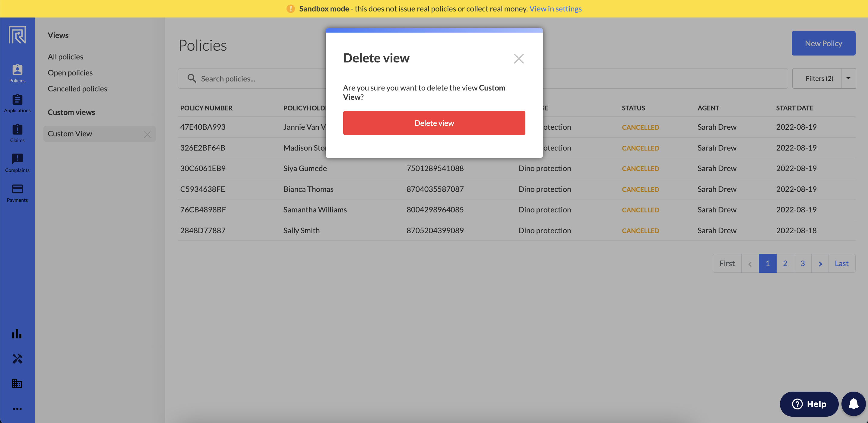868x423 pixels.
Task: Click Sarah Drew in Bianca Thomas row
Action: click(717, 189)
